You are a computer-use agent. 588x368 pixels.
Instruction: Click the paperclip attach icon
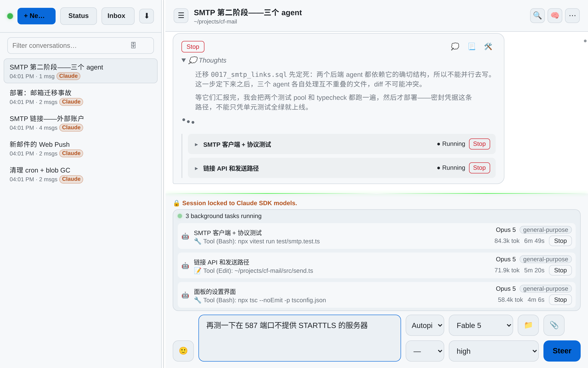(x=554, y=325)
